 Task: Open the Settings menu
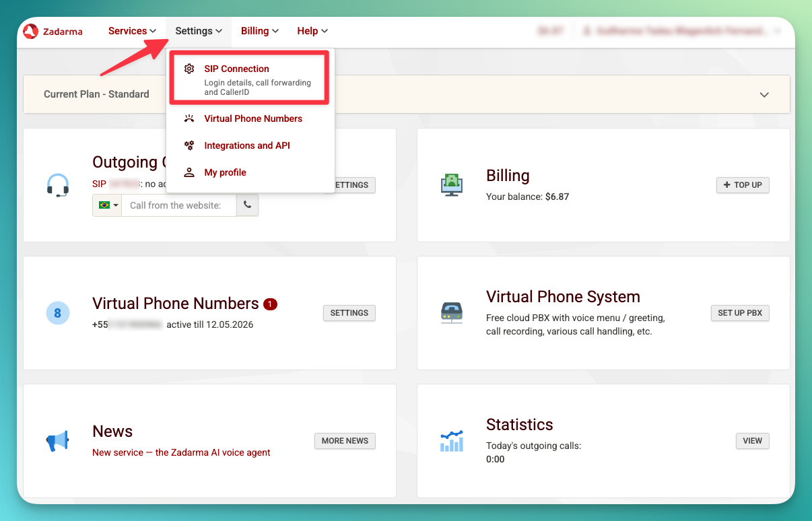pos(199,31)
